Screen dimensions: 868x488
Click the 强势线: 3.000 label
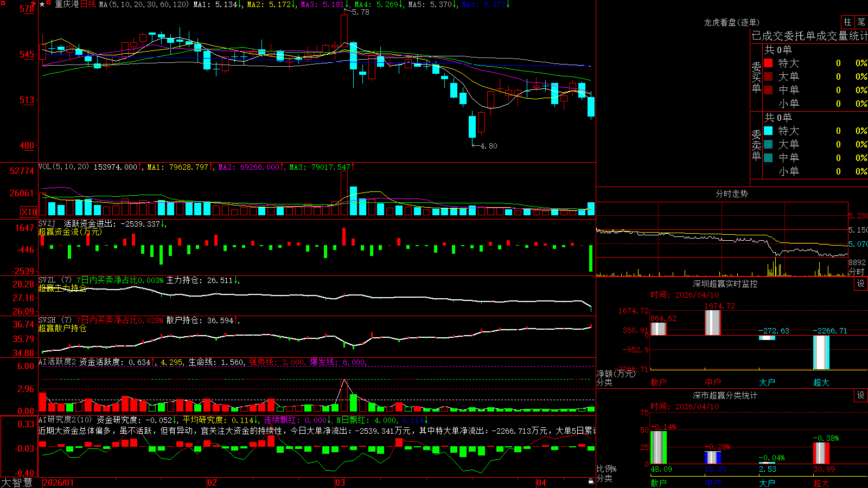tap(277, 362)
